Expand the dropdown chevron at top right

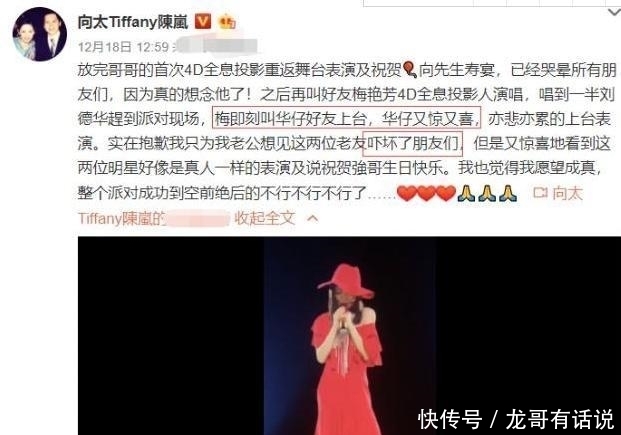pos(614,13)
